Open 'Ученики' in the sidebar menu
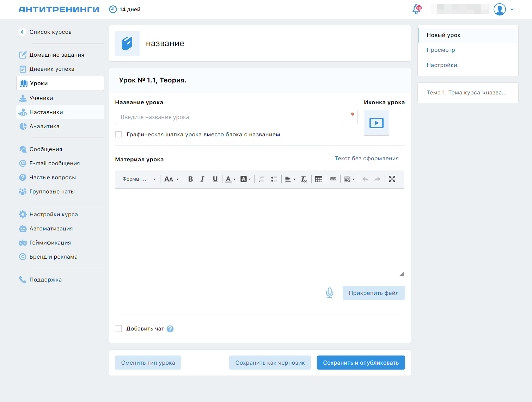The width and height of the screenshot is (532, 402). (41, 98)
